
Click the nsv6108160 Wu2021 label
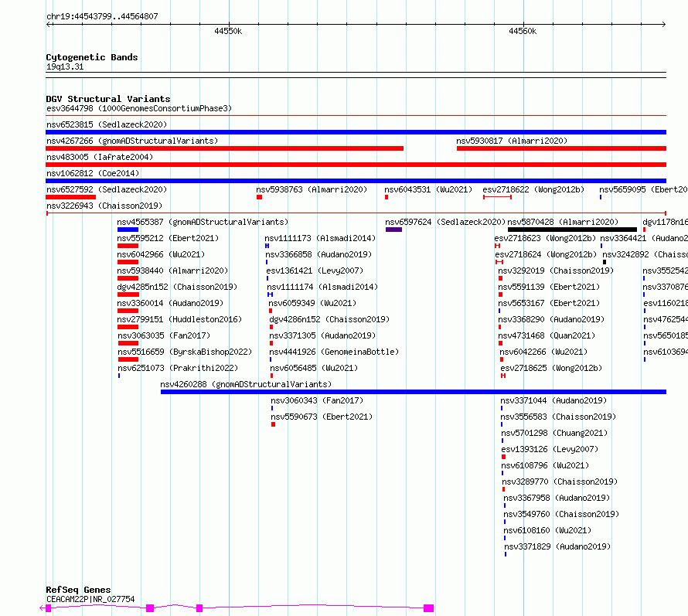point(547,530)
